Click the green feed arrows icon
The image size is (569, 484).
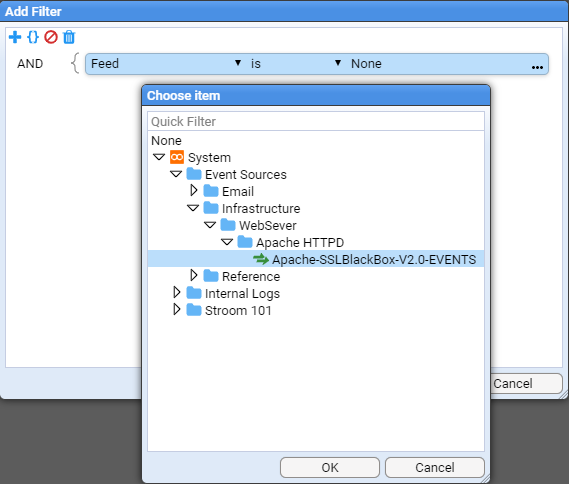pyautogui.click(x=261, y=259)
